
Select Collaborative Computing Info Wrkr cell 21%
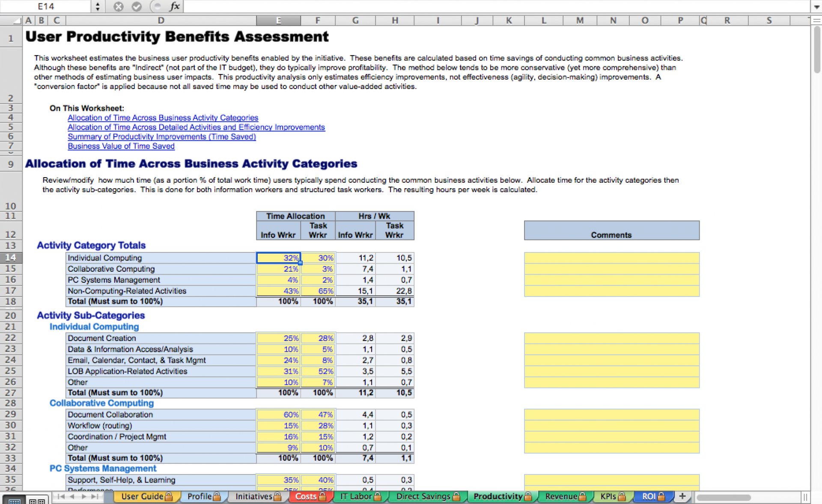tap(278, 269)
